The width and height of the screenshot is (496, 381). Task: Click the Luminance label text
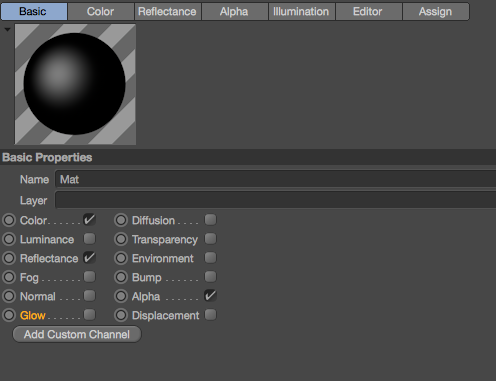tap(47, 239)
